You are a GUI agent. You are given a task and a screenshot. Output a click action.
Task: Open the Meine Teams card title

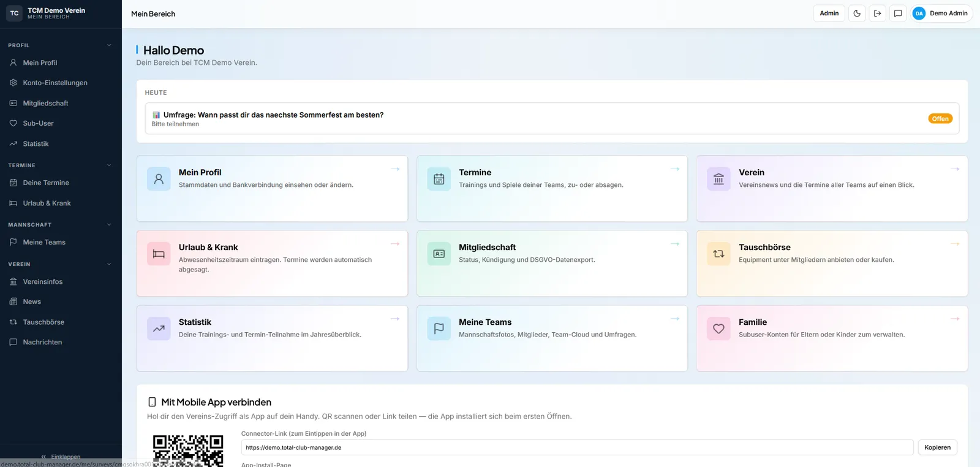coord(485,322)
